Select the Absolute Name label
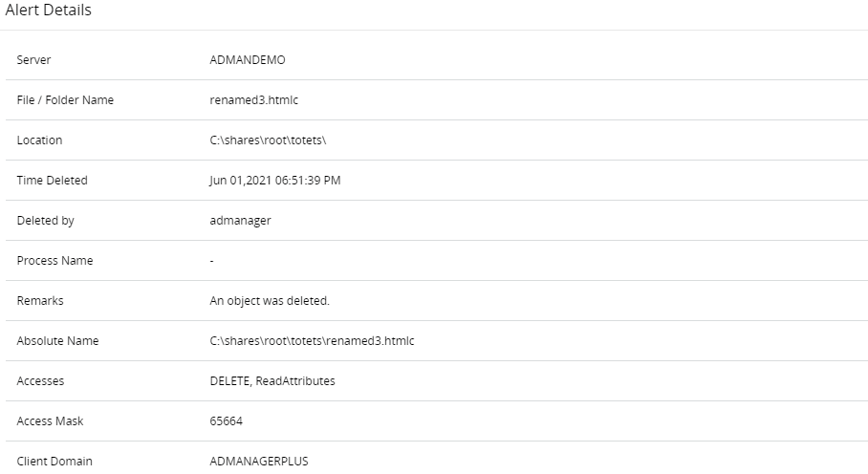The image size is (868, 474). (58, 341)
